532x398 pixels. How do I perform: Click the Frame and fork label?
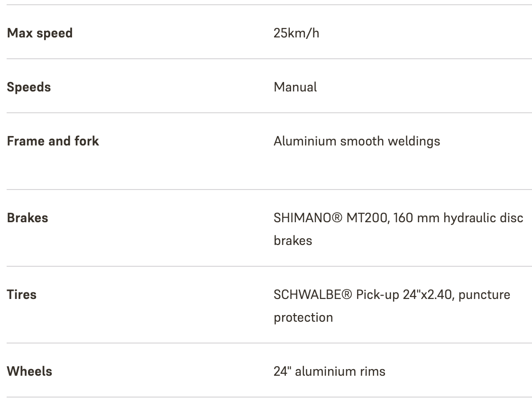click(x=53, y=141)
